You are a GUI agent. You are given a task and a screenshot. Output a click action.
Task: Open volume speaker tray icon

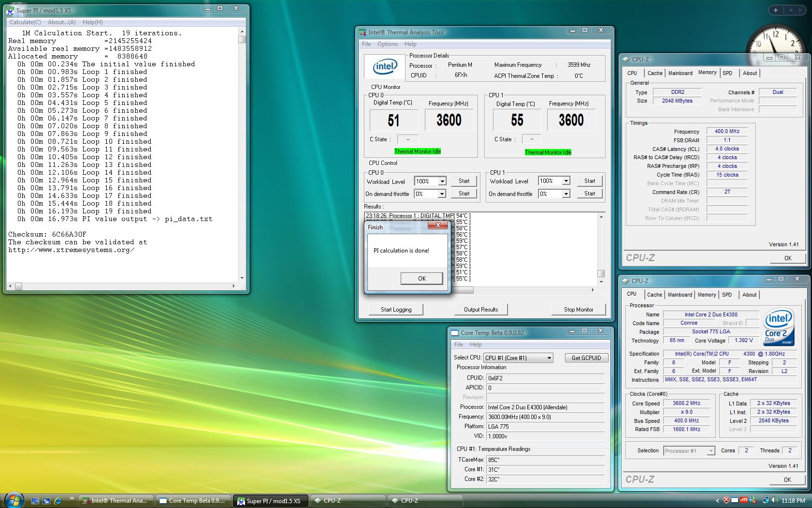pyautogui.click(x=775, y=500)
